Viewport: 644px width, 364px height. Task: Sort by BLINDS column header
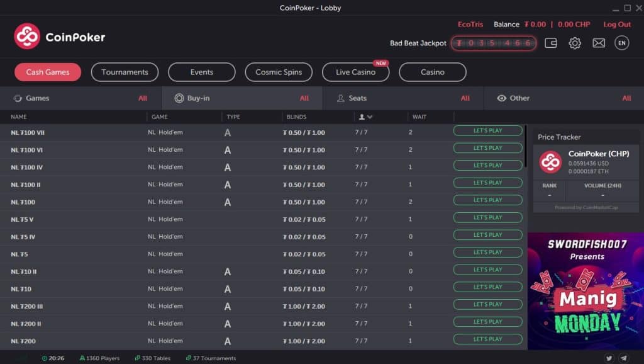tap(297, 117)
